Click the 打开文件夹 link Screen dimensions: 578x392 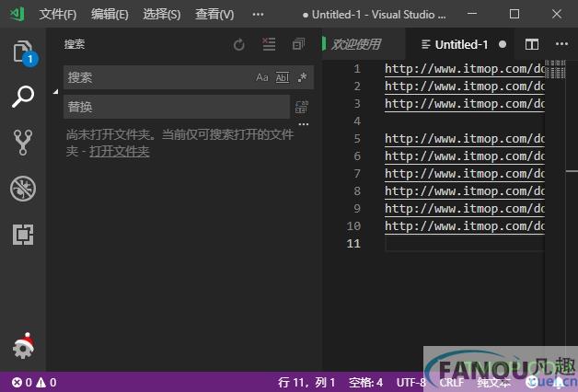[x=119, y=151]
